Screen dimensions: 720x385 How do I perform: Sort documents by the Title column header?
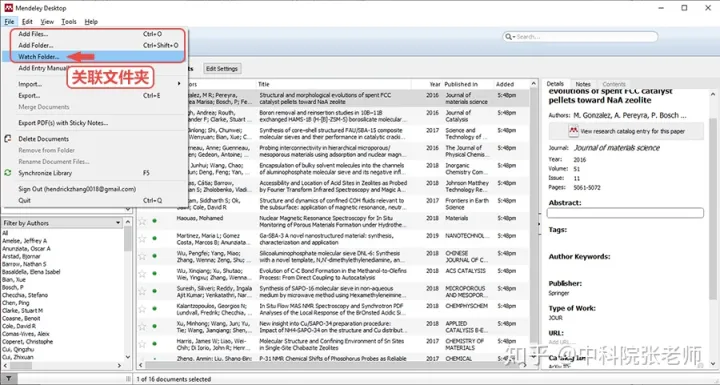pyautogui.click(x=333, y=84)
